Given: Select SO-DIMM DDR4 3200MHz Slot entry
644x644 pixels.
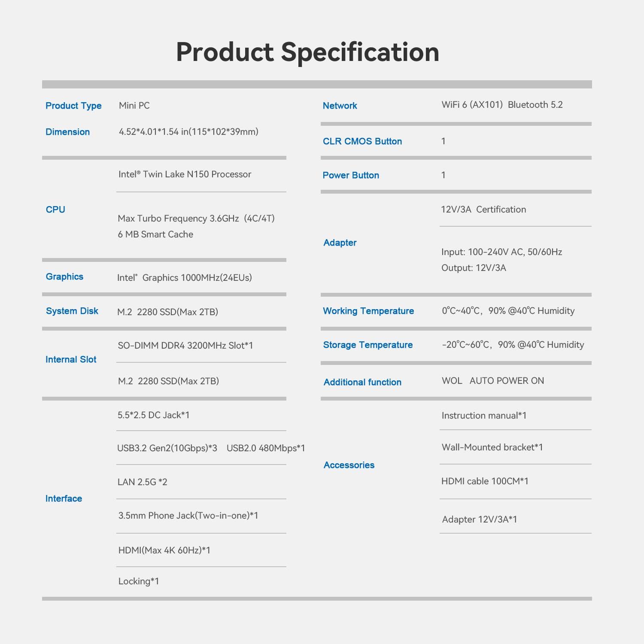Looking at the screenshot, I should (x=185, y=346).
